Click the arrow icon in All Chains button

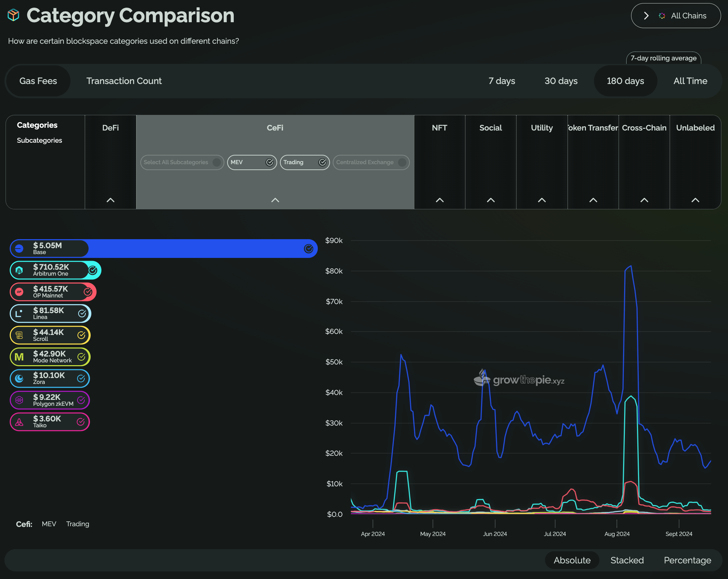pyautogui.click(x=646, y=16)
